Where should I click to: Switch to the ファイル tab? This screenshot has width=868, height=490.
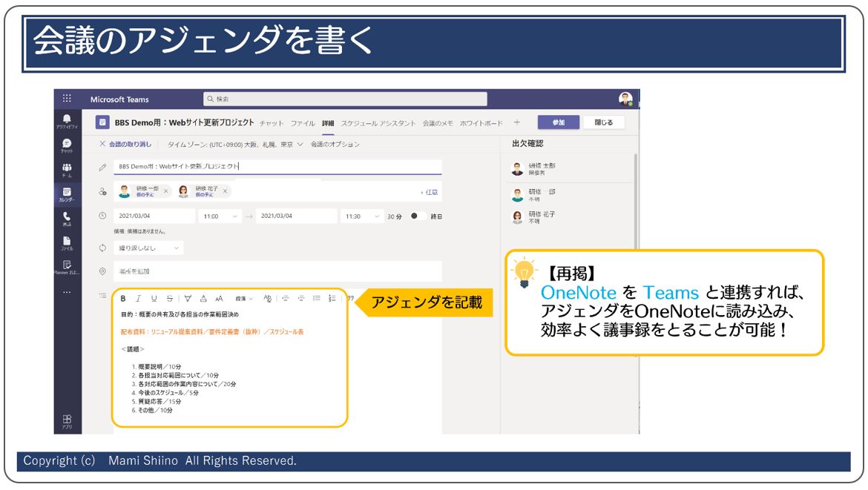(x=302, y=123)
